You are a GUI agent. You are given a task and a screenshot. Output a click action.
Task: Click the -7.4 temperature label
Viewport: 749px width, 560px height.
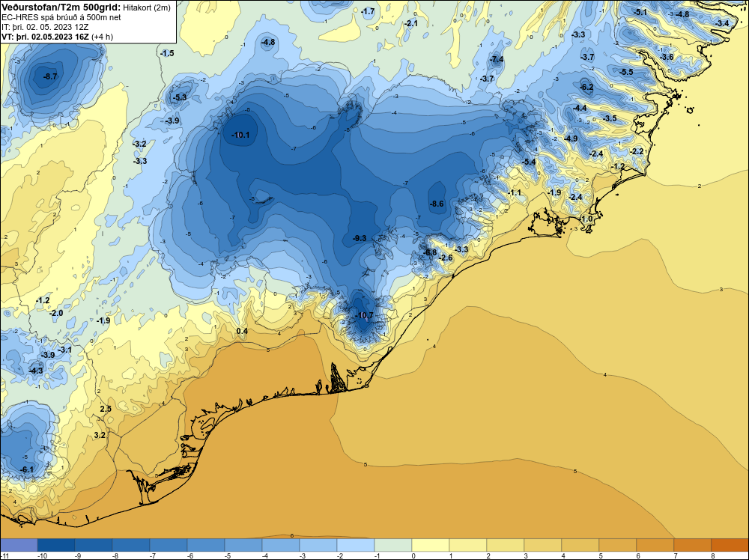coord(497,59)
